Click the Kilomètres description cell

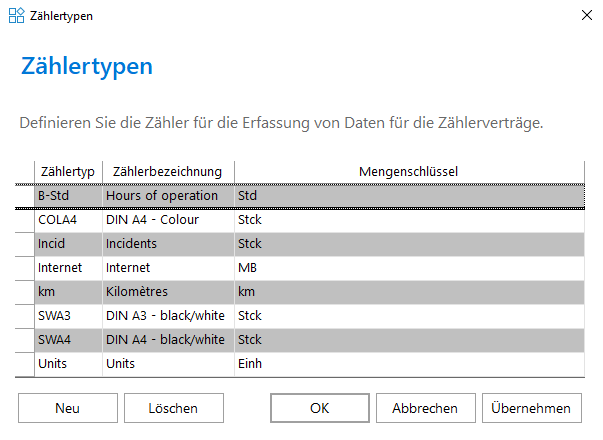click(x=168, y=292)
